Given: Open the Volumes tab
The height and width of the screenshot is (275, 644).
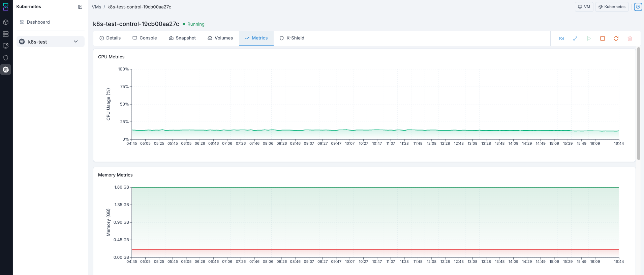Looking at the screenshot, I should pyautogui.click(x=220, y=38).
